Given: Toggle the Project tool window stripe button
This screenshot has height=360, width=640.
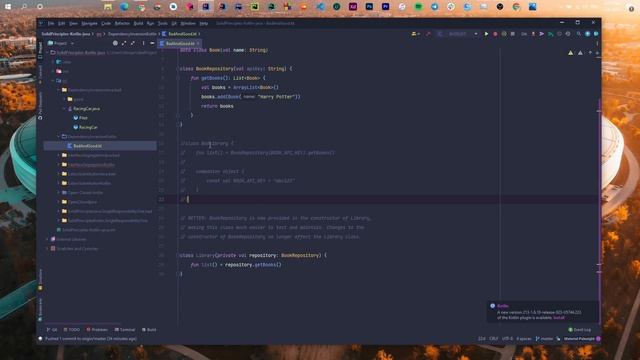Looking at the screenshot, I should tap(40, 50).
